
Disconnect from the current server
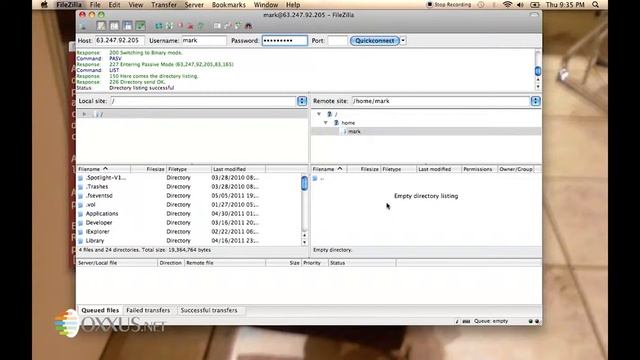tap(190, 26)
